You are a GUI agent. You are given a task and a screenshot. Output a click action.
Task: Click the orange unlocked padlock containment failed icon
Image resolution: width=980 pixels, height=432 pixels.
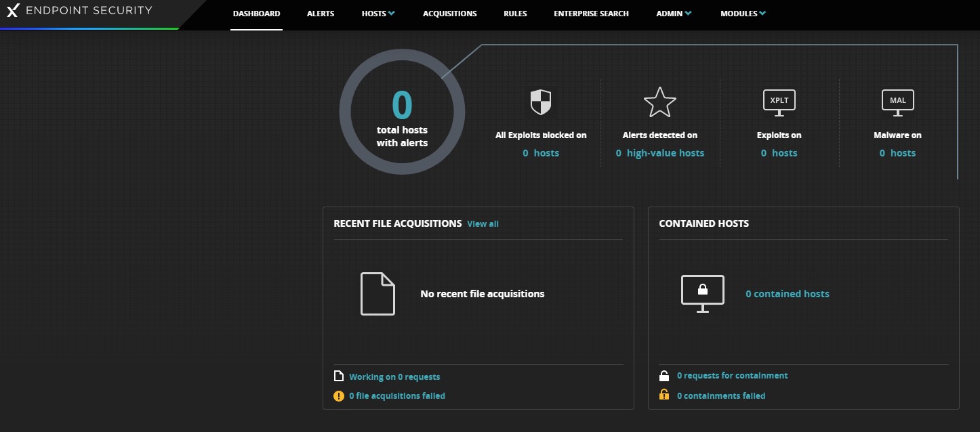click(664, 395)
